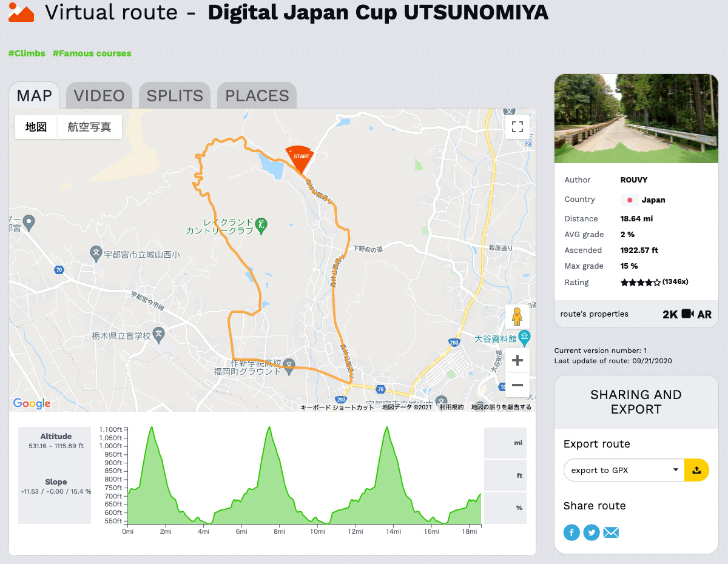Image resolution: width=728 pixels, height=564 pixels.
Task: Click the ROUVY orange logo icon
Action: 21,12
